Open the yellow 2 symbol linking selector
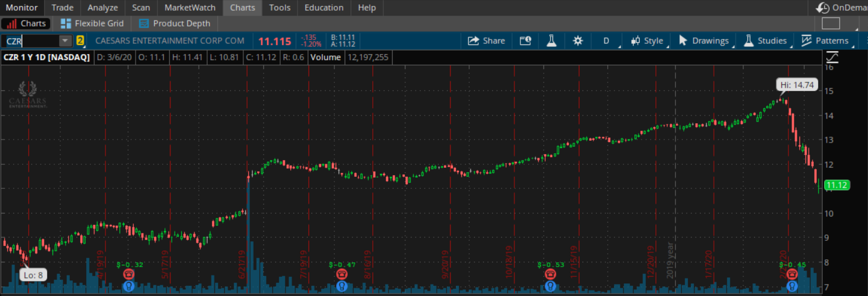This screenshot has height=296, width=868. [80, 41]
